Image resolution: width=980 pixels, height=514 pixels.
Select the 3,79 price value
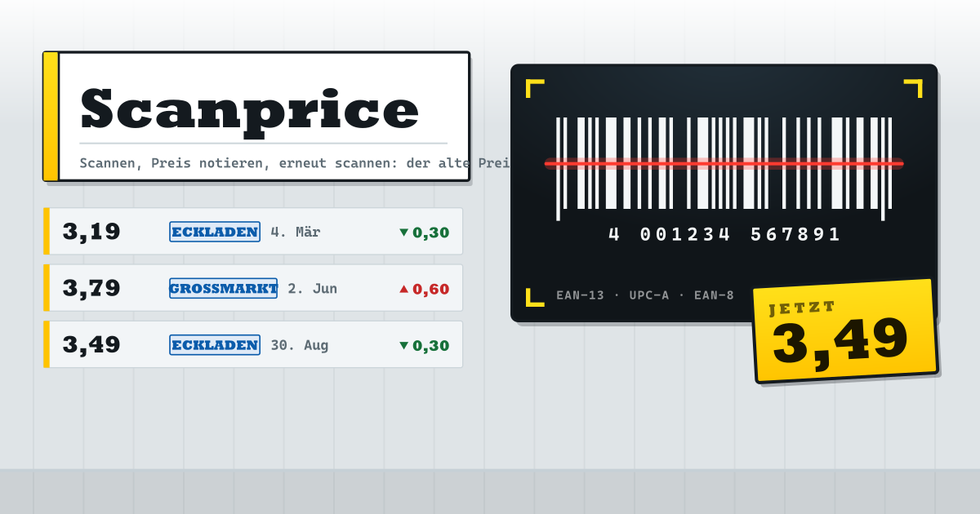pos(91,288)
